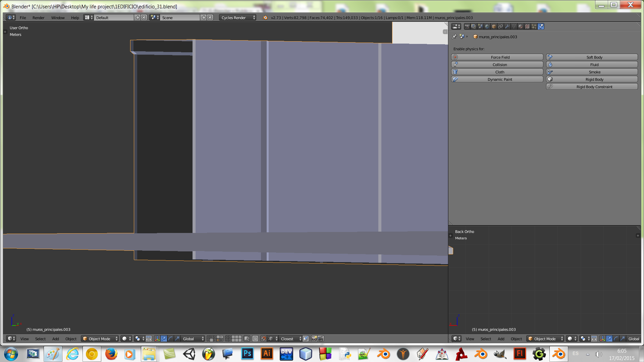Toggle the pin for the properties context
Viewport: 644px width, 362px height.
point(454,37)
